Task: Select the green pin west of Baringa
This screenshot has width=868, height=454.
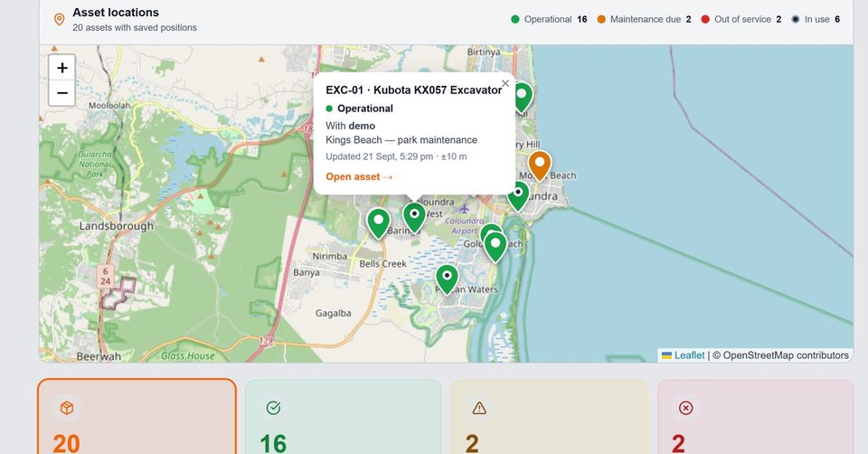Action: (x=379, y=223)
